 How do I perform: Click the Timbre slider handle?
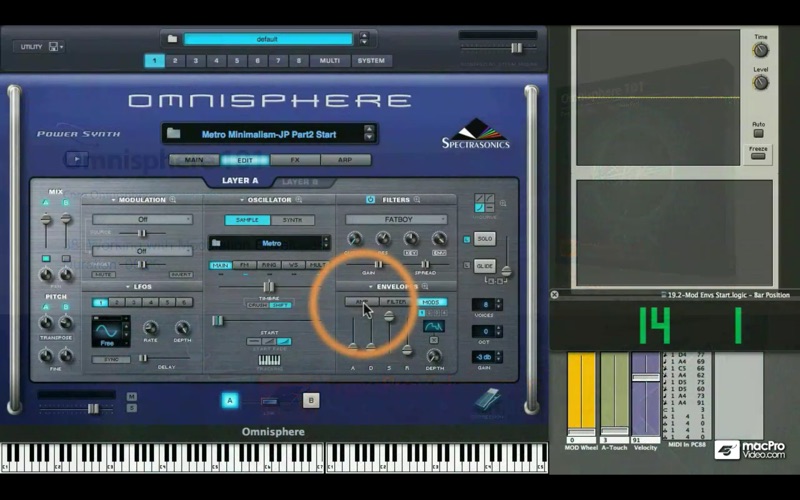tap(269, 286)
